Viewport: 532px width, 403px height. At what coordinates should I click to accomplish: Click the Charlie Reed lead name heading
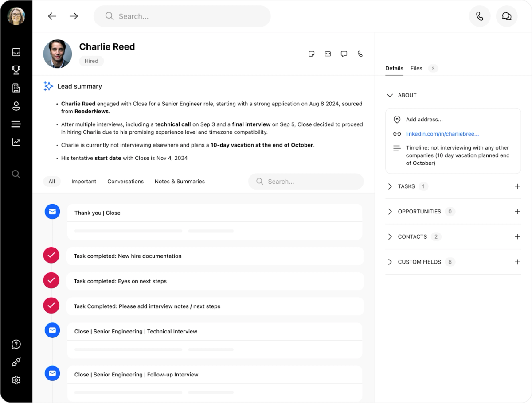107,47
